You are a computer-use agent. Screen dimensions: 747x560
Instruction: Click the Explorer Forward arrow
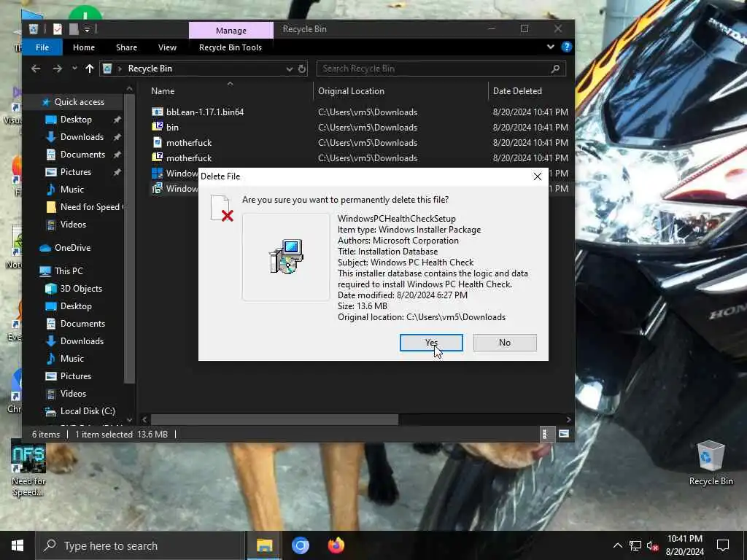57,69
